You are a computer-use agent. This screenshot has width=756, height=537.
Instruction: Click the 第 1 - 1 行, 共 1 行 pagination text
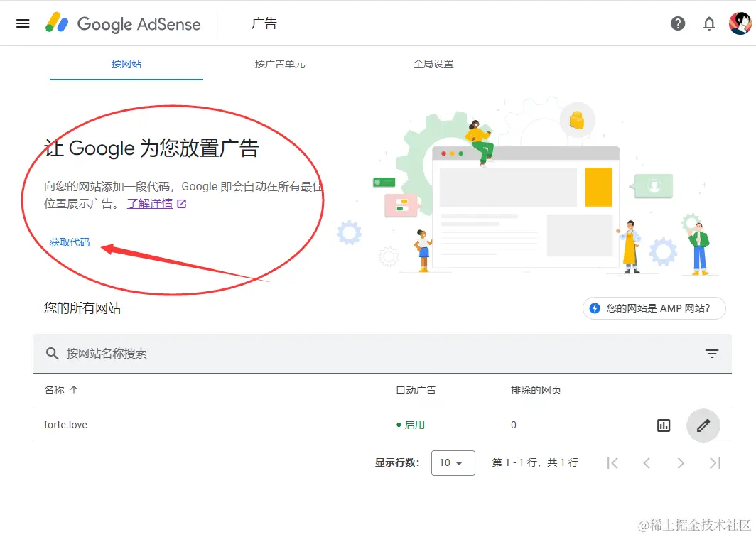click(x=535, y=462)
